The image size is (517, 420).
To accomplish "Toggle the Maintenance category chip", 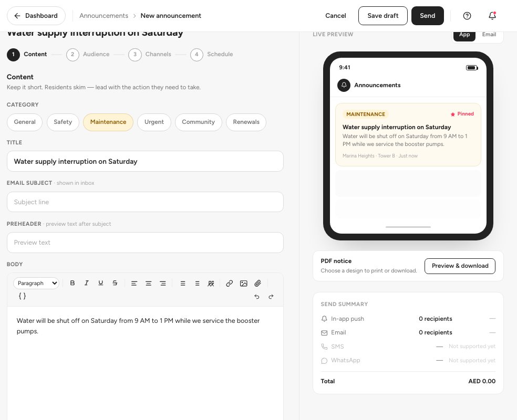I will click(108, 122).
